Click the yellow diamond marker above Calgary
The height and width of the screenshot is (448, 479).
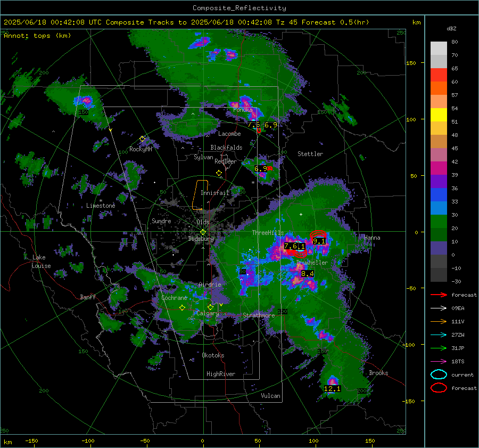(x=210, y=307)
